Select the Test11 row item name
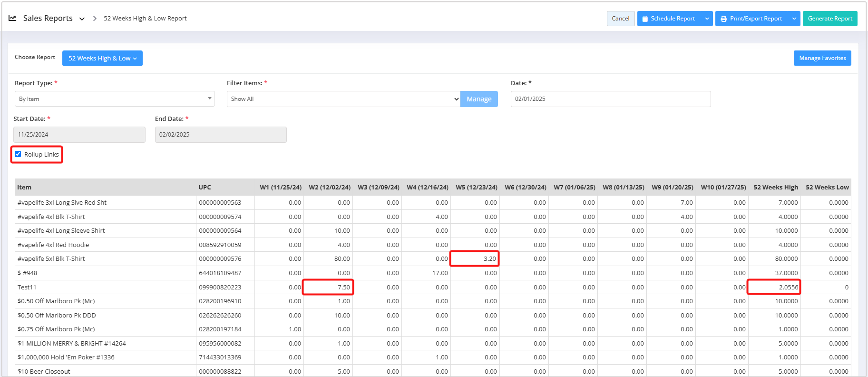The image size is (868, 377). point(27,288)
